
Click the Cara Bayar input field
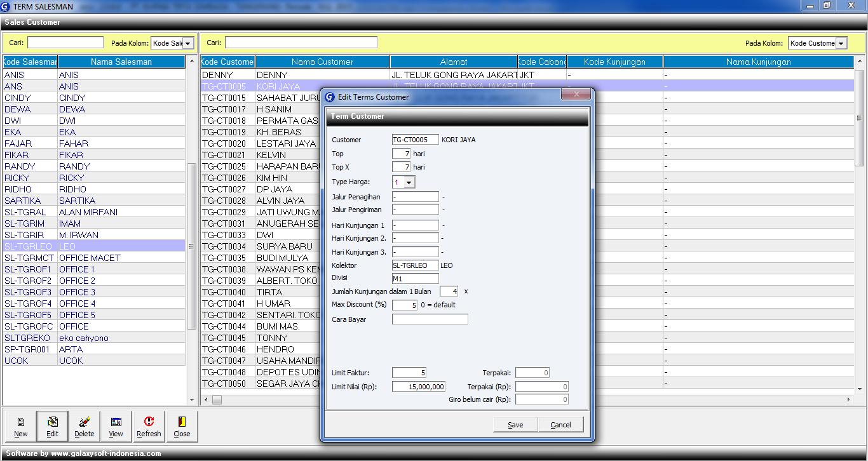click(x=430, y=319)
